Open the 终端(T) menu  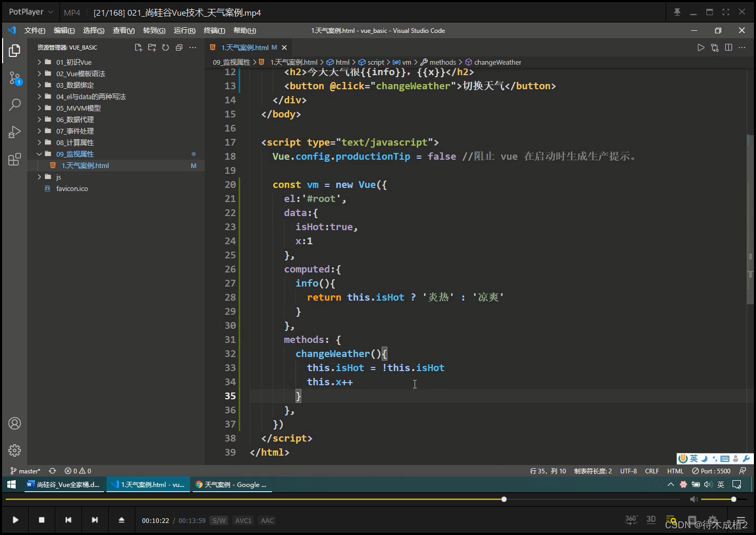tap(214, 31)
